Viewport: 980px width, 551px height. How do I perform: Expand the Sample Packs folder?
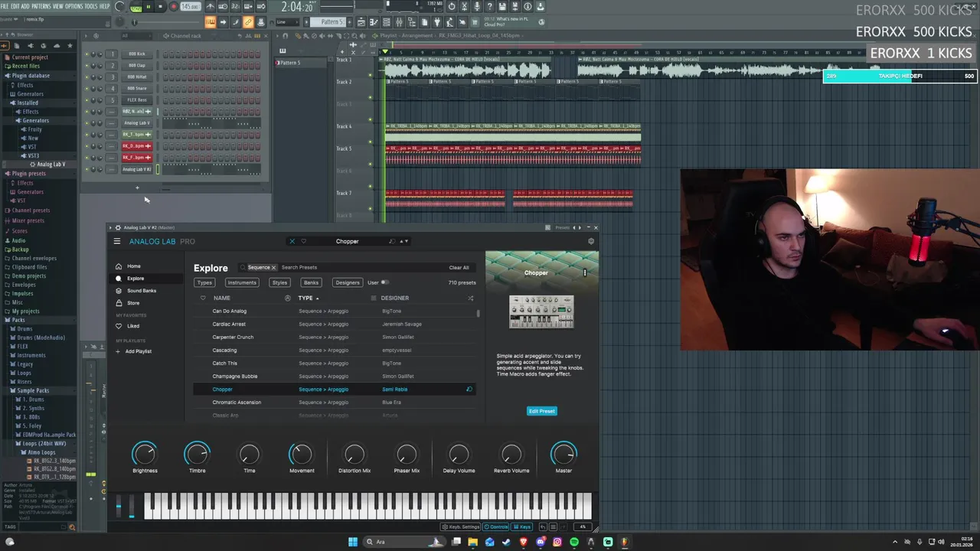[33, 390]
